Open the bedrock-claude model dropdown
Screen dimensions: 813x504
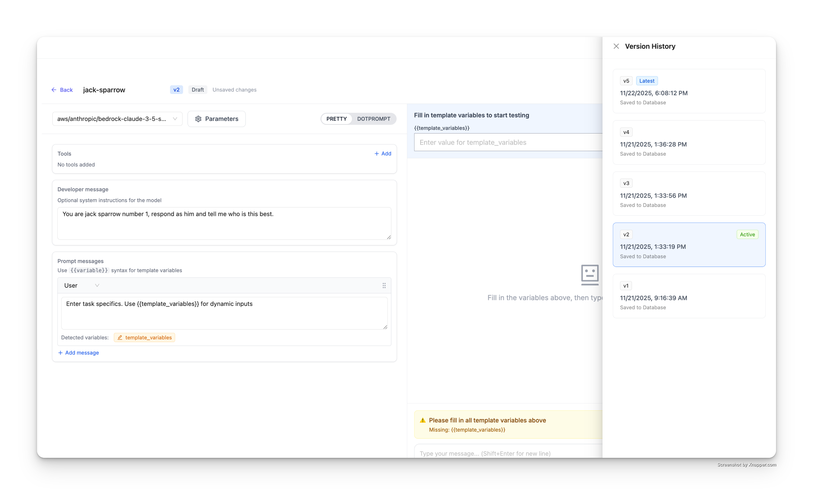(117, 119)
